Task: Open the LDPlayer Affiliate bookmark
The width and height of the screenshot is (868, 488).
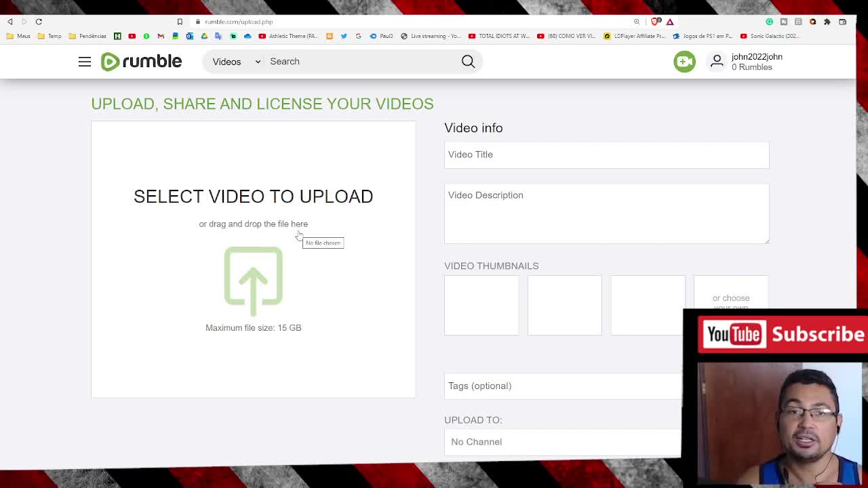Action: tap(635, 36)
